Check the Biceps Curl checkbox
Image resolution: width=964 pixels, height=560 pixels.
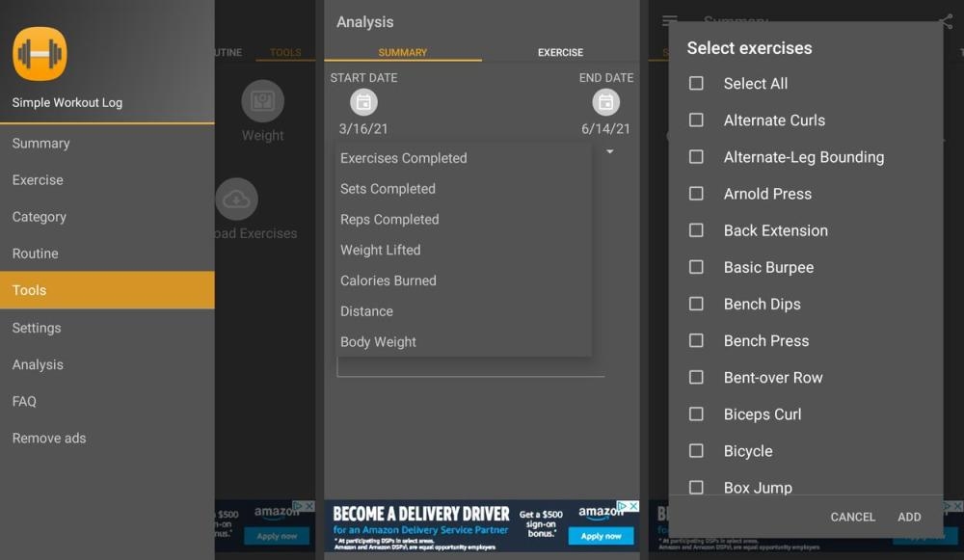tap(696, 414)
